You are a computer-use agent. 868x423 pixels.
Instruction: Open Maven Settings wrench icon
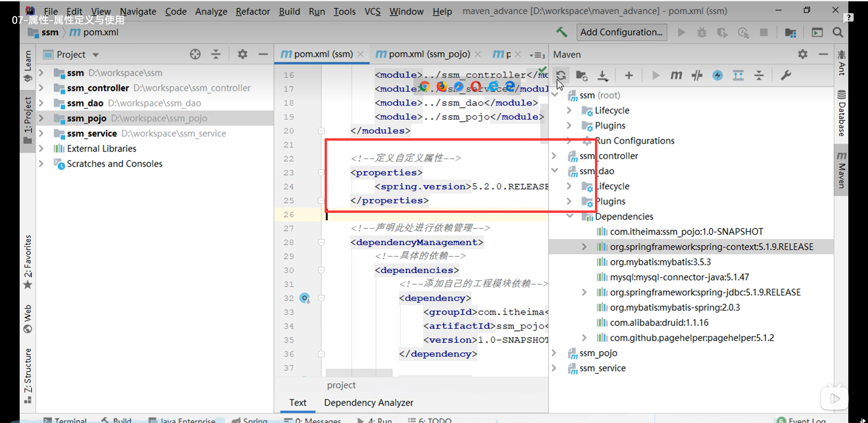point(786,75)
